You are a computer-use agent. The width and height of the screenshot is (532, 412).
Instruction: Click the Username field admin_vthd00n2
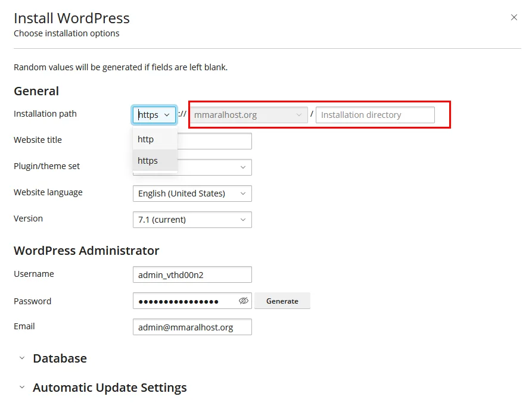click(x=192, y=274)
